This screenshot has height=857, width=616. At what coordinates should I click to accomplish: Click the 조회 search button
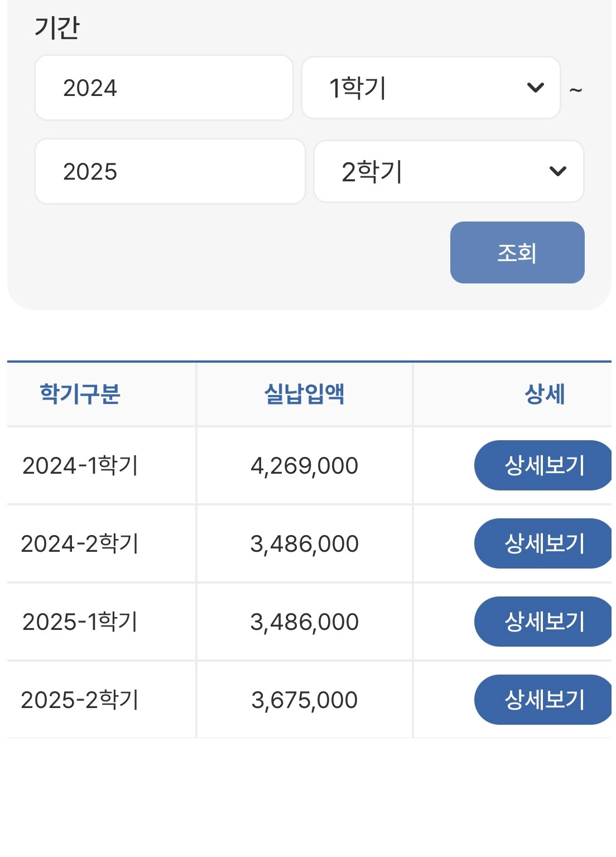pos(517,252)
